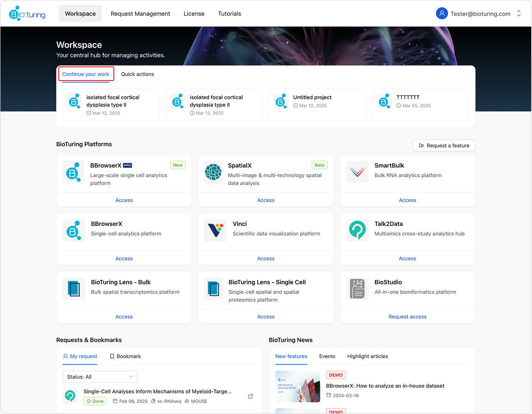The width and height of the screenshot is (532, 414).
Task: Show the Highlight articles tab
Action: [x=368, y=356]
